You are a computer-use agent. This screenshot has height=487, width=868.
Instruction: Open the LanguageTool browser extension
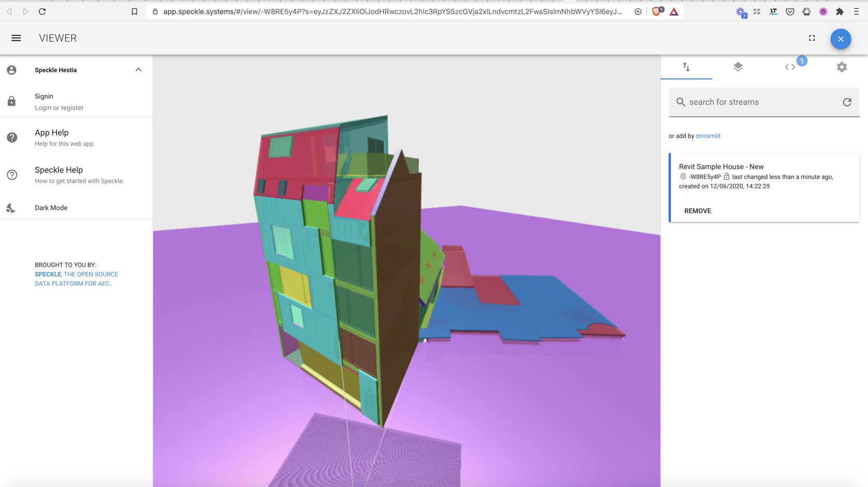[773, 11]
